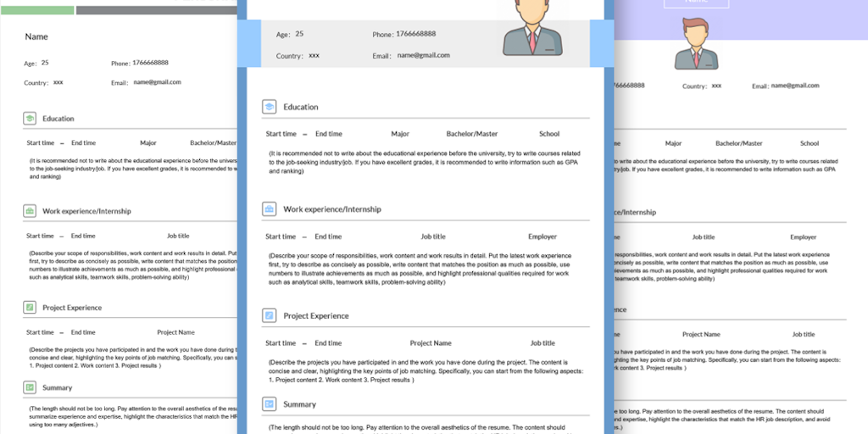
Task: Click Project Name in the purple template
Action: (x=701, y=334)
